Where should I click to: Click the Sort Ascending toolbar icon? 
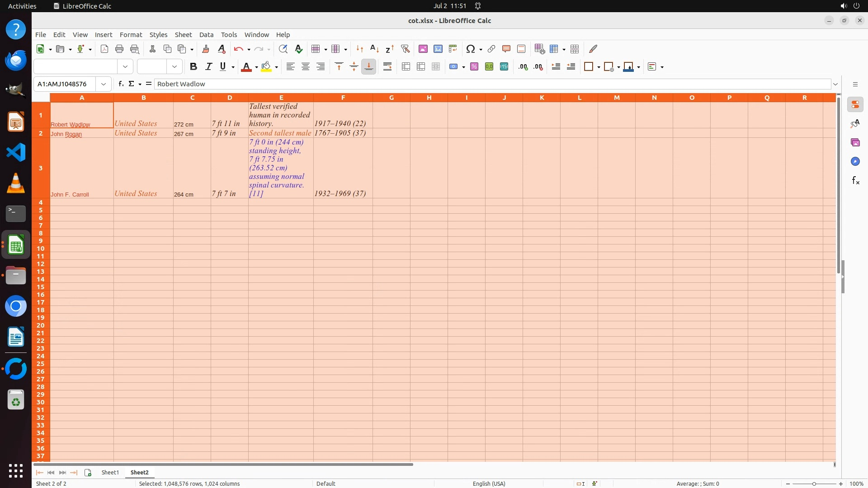point(374,49)
